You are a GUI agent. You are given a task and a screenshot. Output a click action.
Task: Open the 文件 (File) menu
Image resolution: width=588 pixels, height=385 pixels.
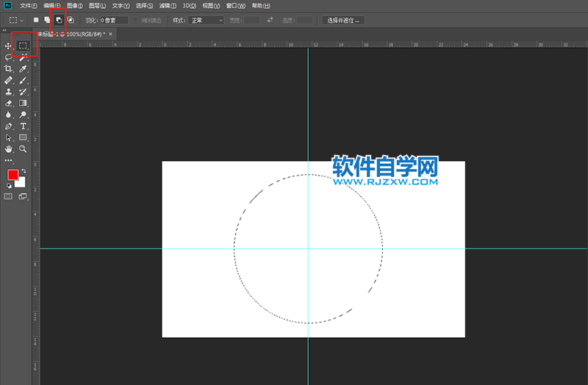[29, 6]
